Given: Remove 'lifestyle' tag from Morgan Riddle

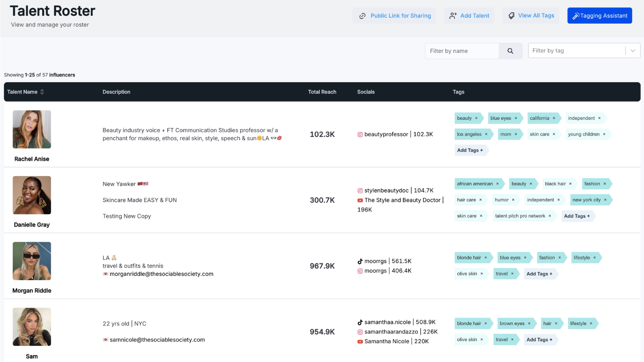Looking at the screenshot, I should pyautogui.click(x=595, y=258).
